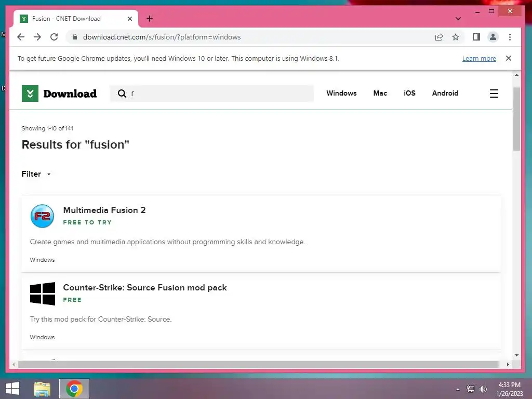Go back with the browser back arrow
Screen dimensions: 532x399
click(21, 37)
